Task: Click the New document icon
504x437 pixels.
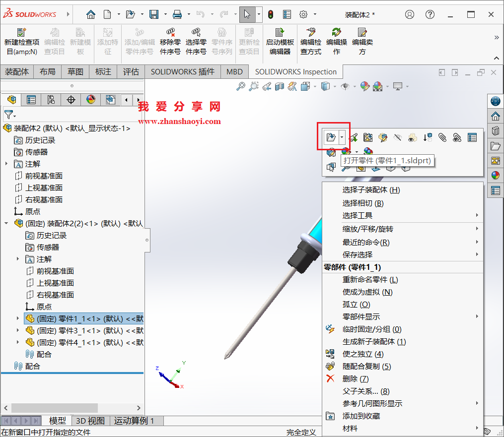Action: [x=107, y=14]
